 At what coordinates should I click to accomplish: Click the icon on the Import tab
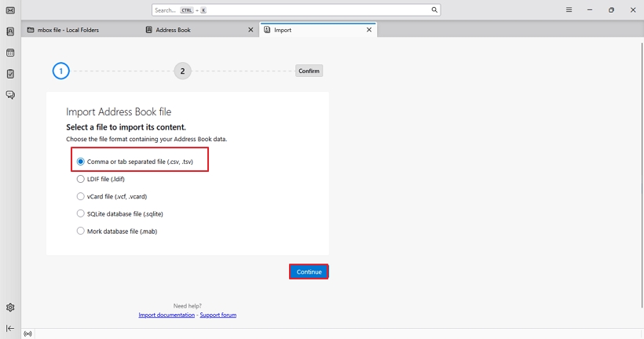point(267,30)
